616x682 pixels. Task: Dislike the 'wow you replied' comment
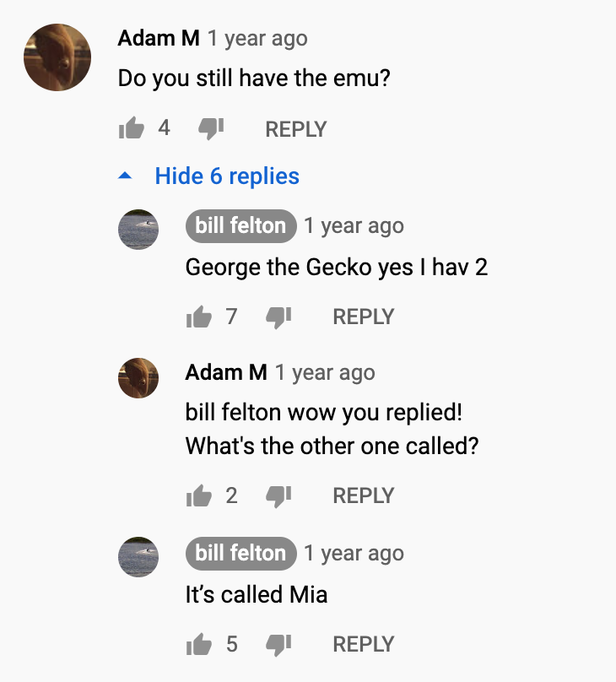(278, 496)
